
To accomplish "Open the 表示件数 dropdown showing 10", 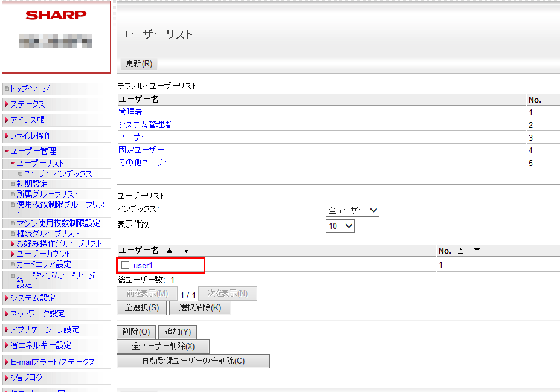I will pos(340,226).
